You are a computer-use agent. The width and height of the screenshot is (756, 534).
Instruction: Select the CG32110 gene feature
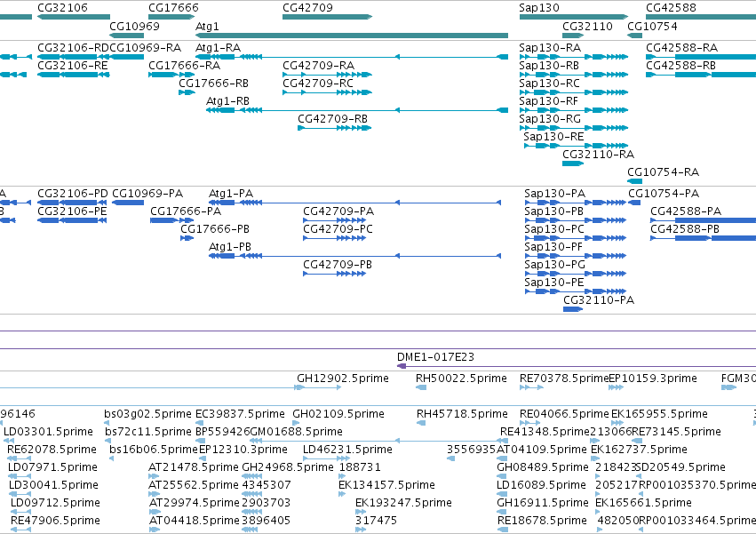pyautogui.click(x=573, y=36)
